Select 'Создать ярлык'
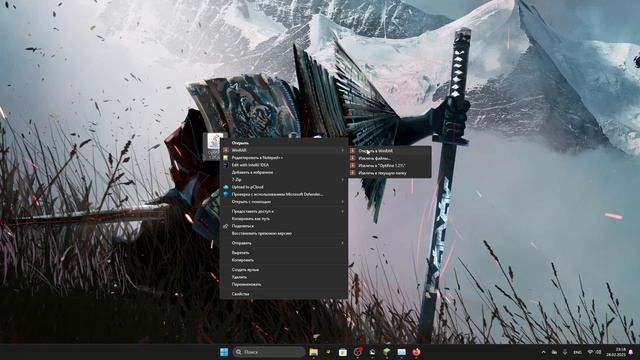 (x=284, y=270)
